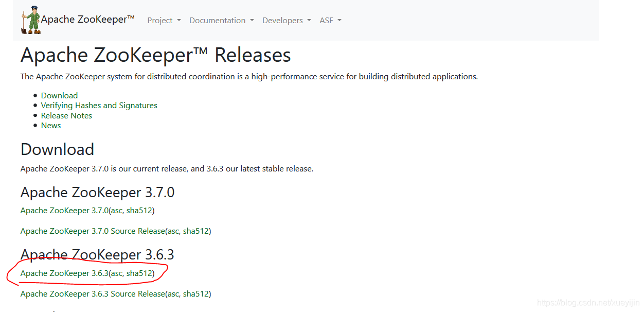
Task: Click the Apache ZooKeeper 3.7.0 heading
Action: tap(97, 192)
